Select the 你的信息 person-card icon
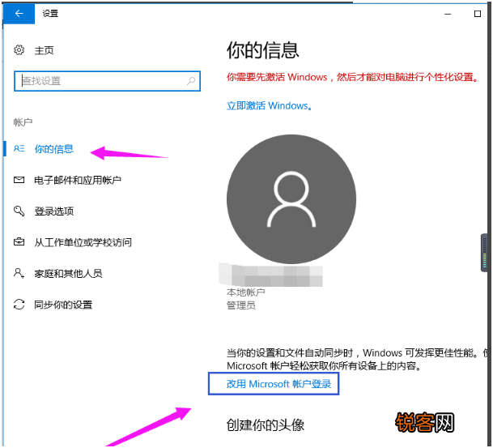Image resolution: width=493 pixels, height=448 pixels. (19, 148)
